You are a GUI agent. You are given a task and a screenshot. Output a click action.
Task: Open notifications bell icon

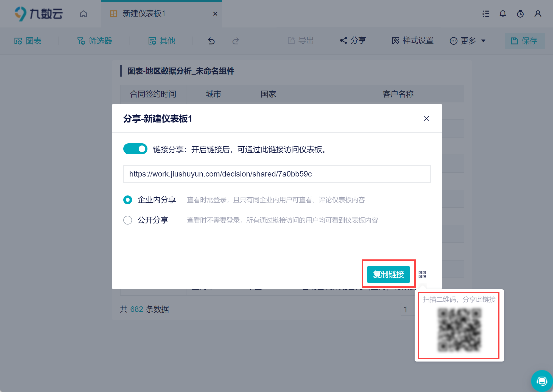[x=502, y=14]
